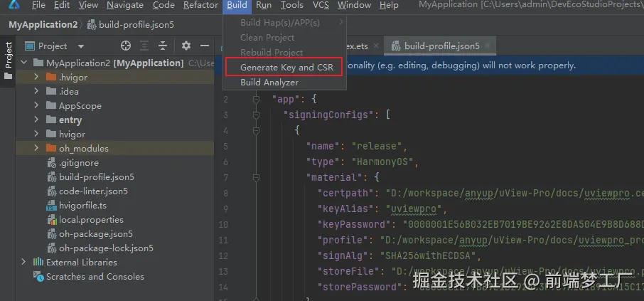The width and height of the screenshot is (644, 301).
Task: Click the "HarmonyOS" type value in code
Action: [x=382, y=162]
